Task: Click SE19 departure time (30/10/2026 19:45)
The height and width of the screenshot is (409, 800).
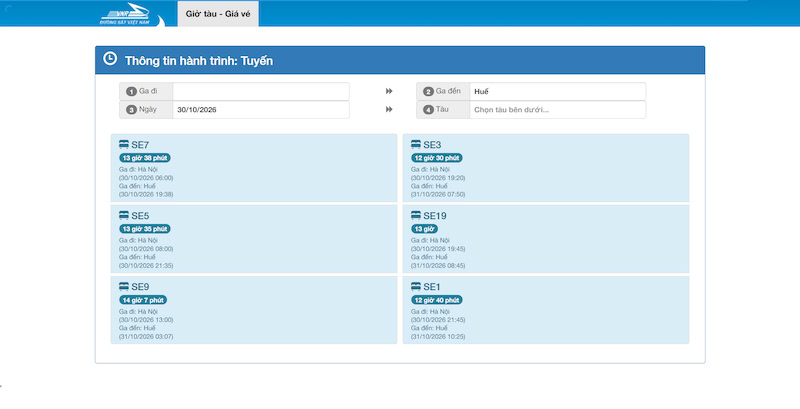Action: 438,249
